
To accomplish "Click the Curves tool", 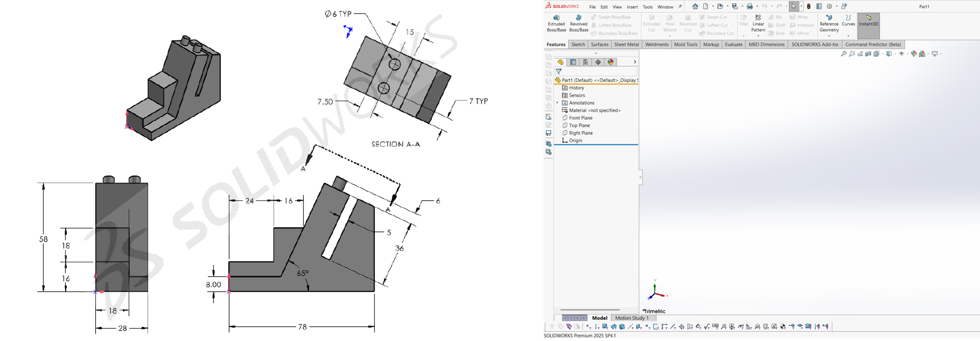I will (848, 21).
